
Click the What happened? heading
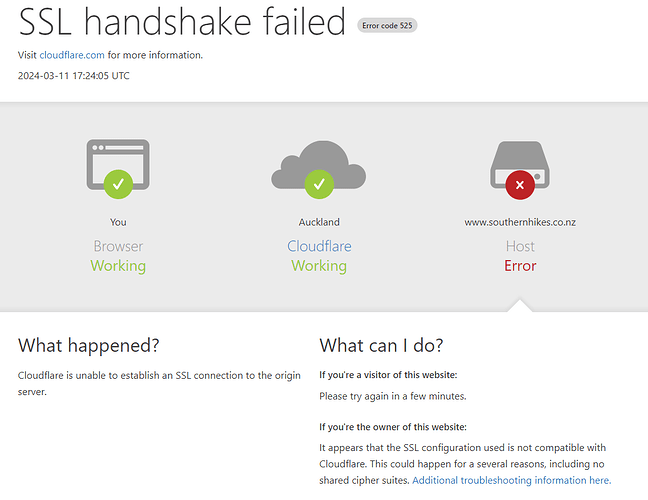coord(88,345)
